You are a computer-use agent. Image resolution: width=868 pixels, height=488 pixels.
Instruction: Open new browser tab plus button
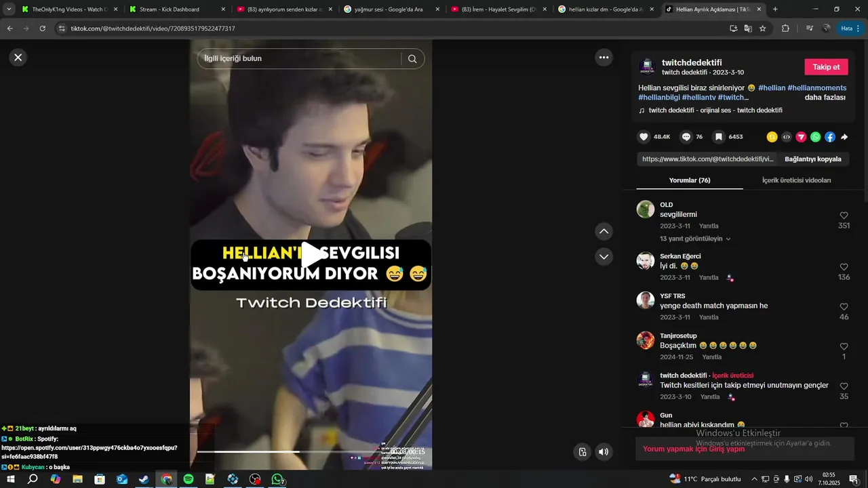775,9
